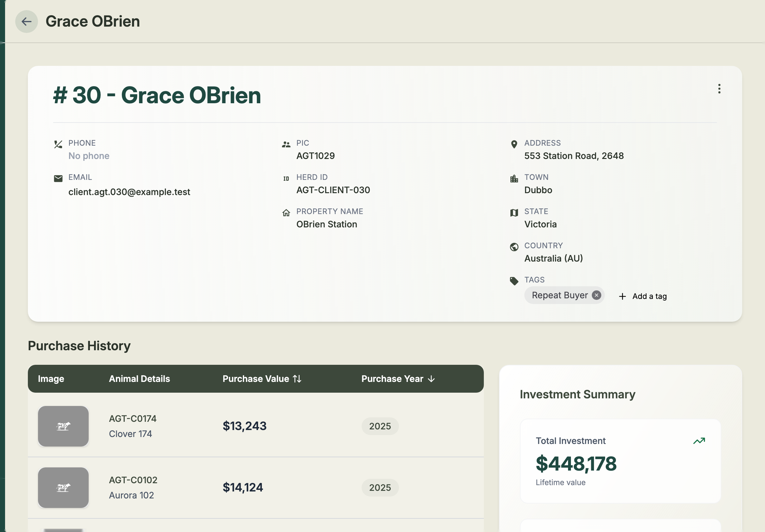Click the Aurora 102 name
The image size is (765, 532).
(131, 495)
